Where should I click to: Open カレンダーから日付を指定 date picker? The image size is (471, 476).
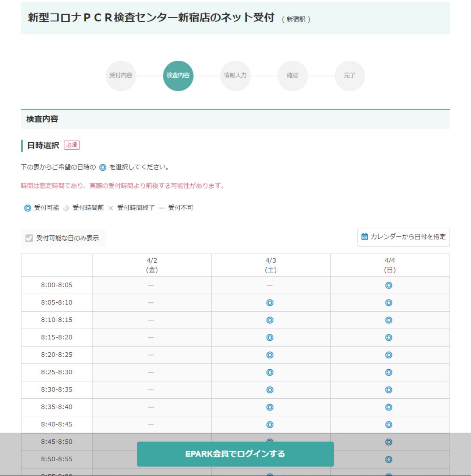tap(403, 237)
